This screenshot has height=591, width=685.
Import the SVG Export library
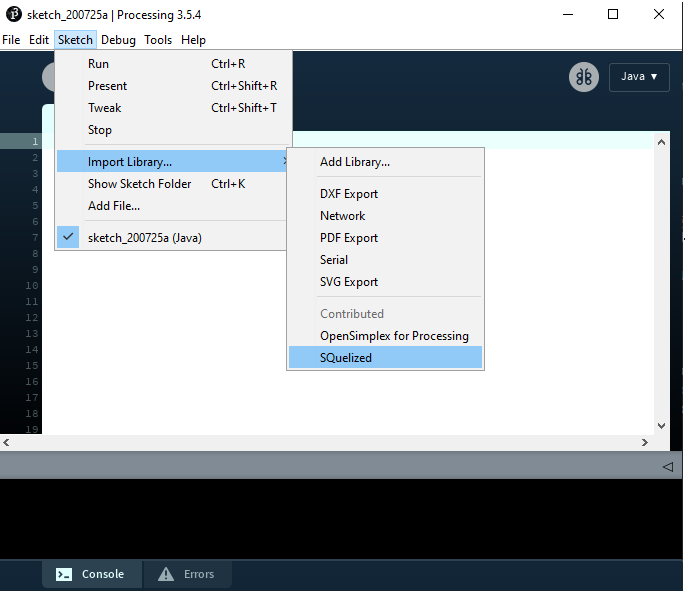(x=385, y=282)
